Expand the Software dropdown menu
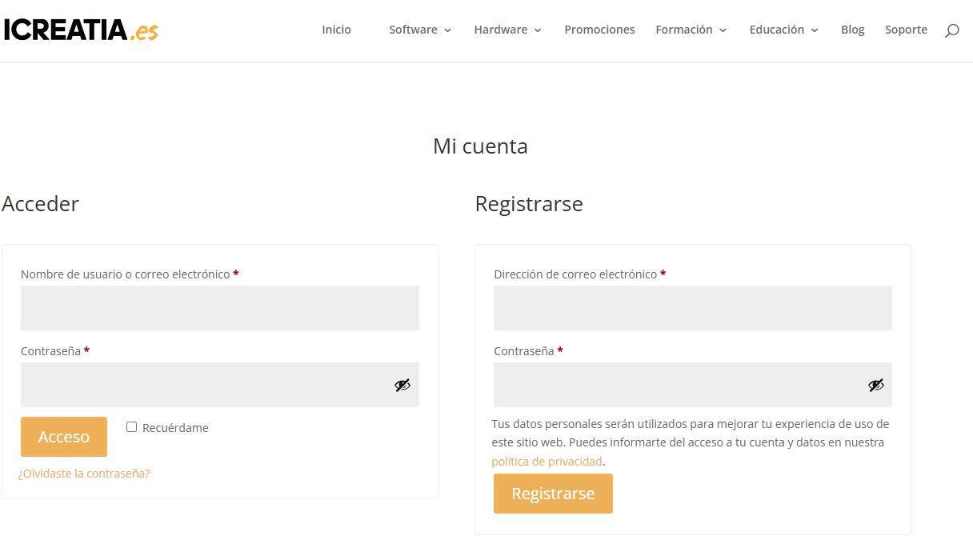Viewport: 973px width, 560px height. [420, 30]
